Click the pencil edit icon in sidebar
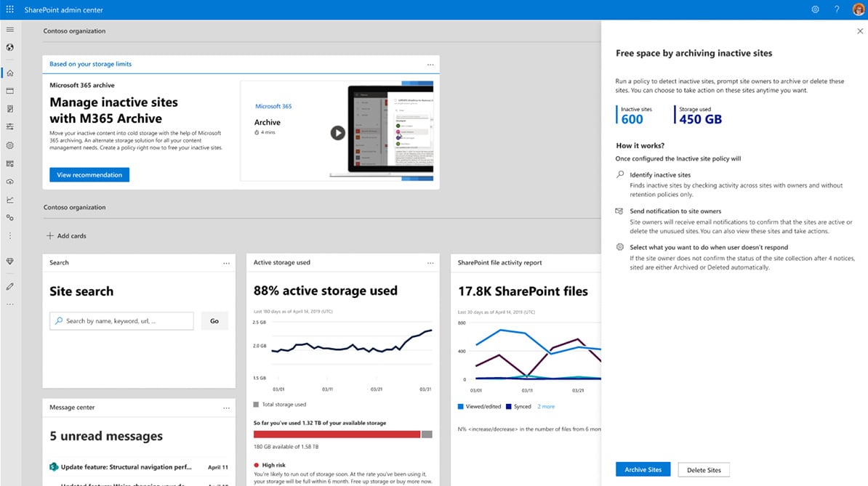 pos(9,286)
